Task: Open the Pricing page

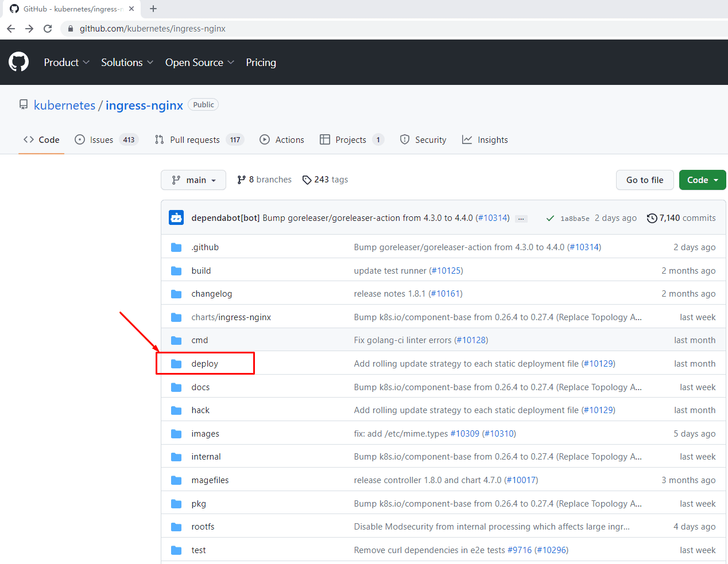Action: click(x=261, y=63)
